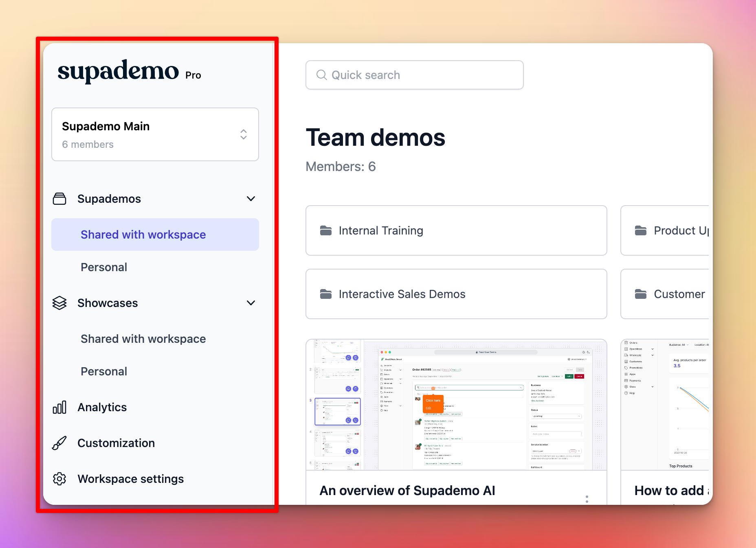Click the Pro plan badge
756x548 pixels.
coord(193,75)
